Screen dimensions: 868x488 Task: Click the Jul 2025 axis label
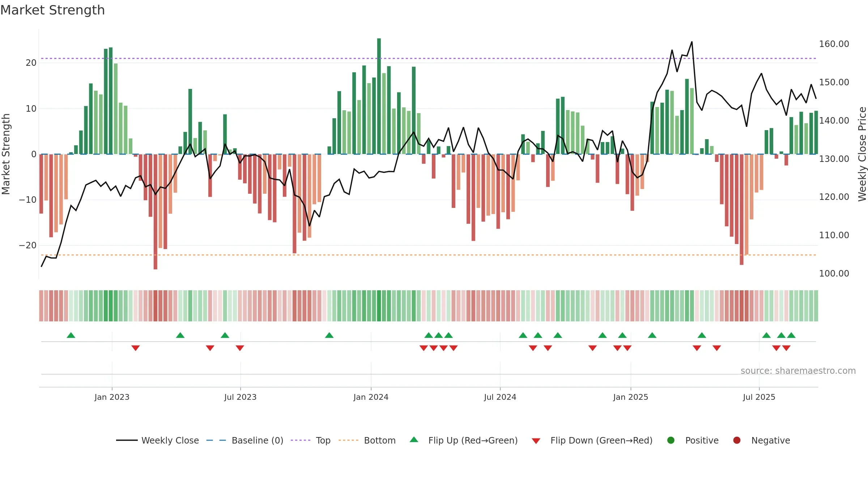[x=759, y=397]
